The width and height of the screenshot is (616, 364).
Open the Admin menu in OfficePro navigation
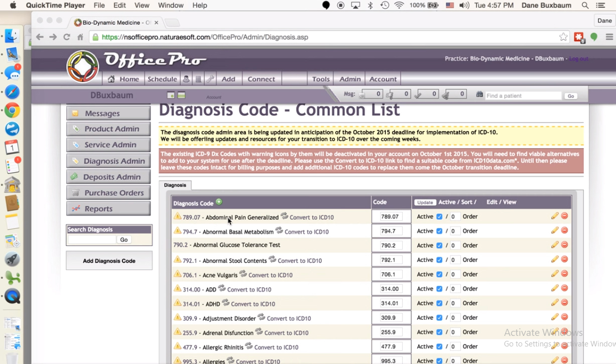pos(350,79)
